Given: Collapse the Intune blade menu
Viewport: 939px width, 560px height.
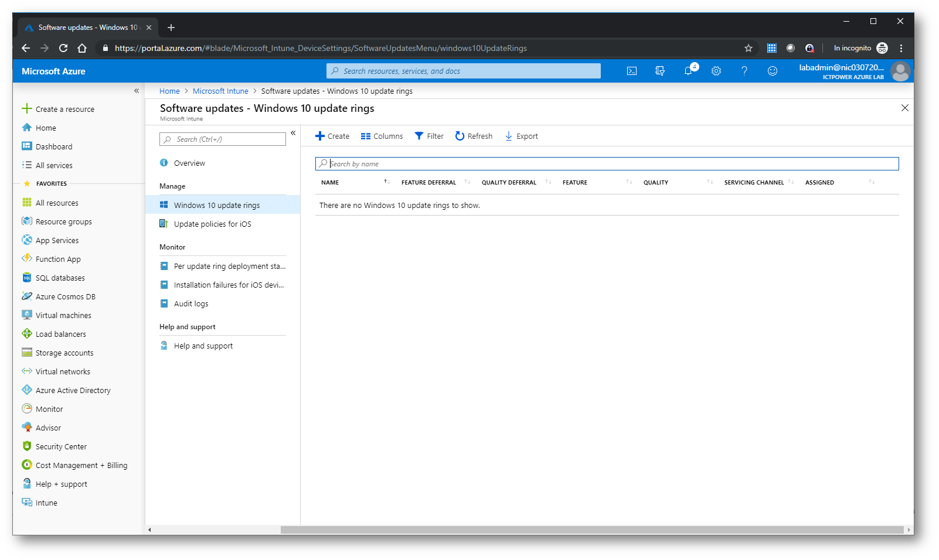Looking at the screenshot, I should pos(293,133).
